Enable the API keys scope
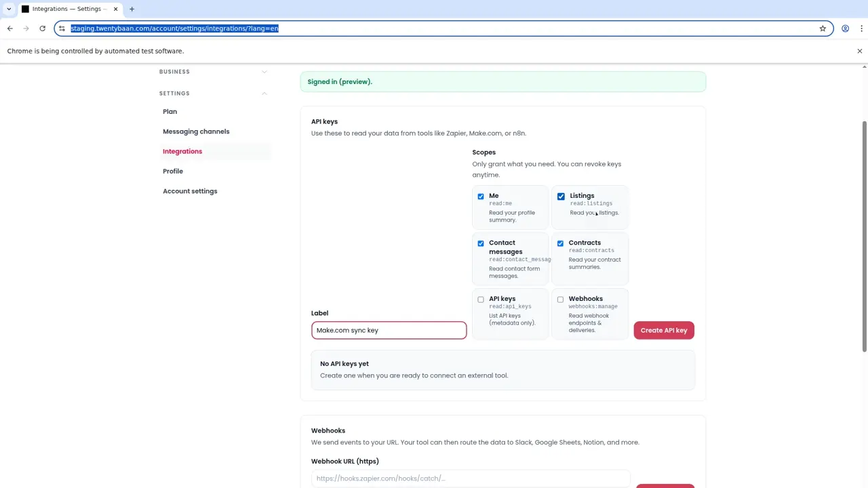Screen dimensions: 868x488 click(481, 299)
